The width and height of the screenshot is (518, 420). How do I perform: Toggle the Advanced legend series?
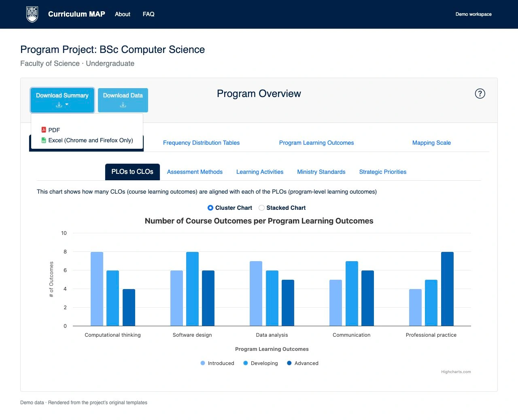click(303, 363)
